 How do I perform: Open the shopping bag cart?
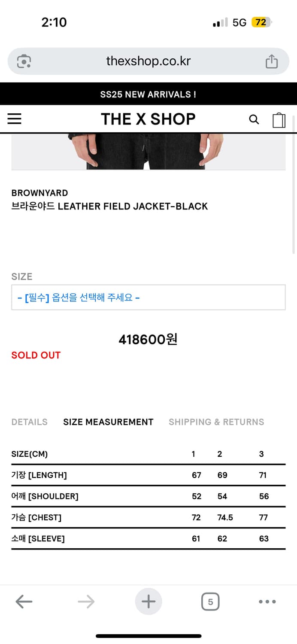(x=279, y=120)
